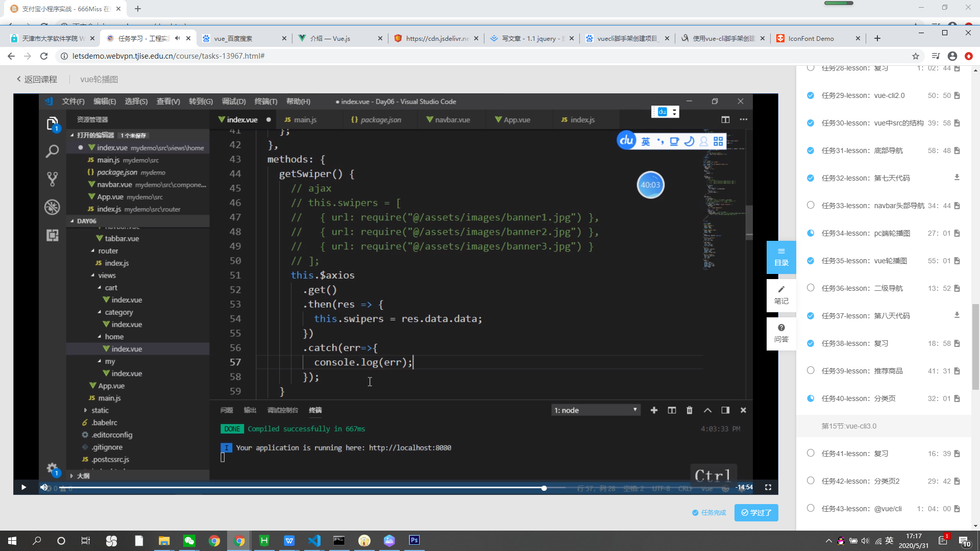Click the video progress bar handle
Viewport: 980px width, 551px height.
tap(544, 488)
